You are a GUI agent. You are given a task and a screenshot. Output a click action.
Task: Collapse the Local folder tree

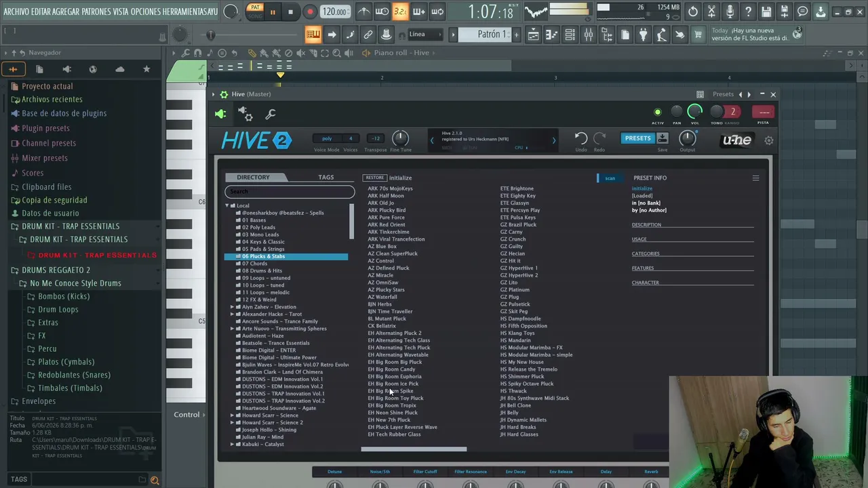pos(227,205)
